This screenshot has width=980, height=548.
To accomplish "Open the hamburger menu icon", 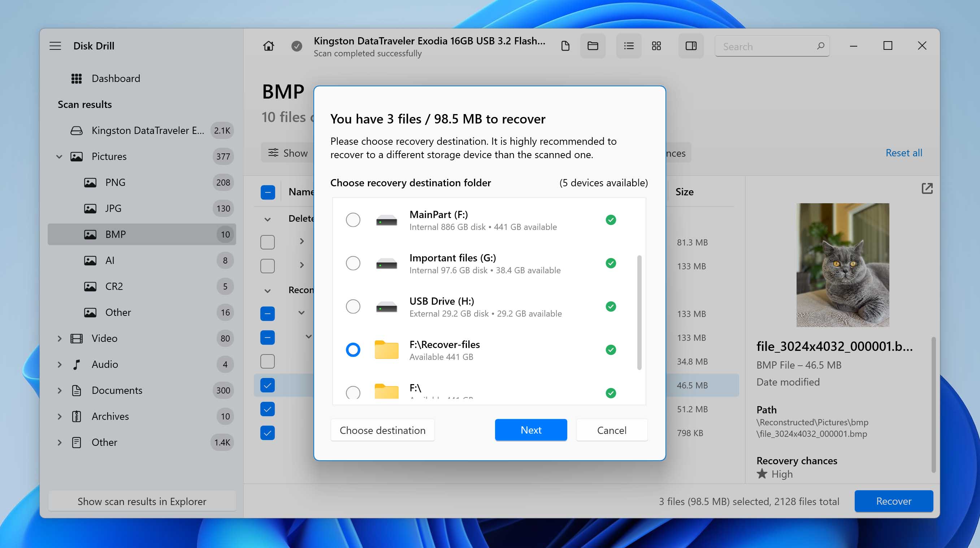I will point(56,46).
